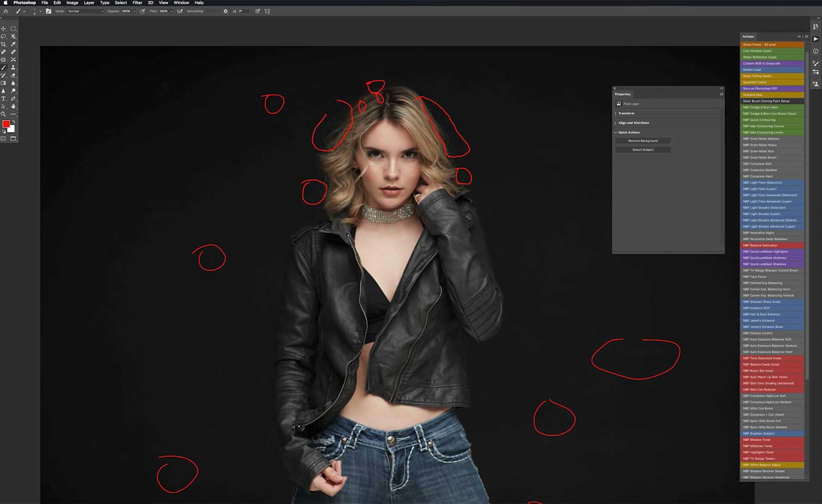The image size is (822, 504).
Task: Enable airbrush-style build-up
Action: (x=180, y=11)
